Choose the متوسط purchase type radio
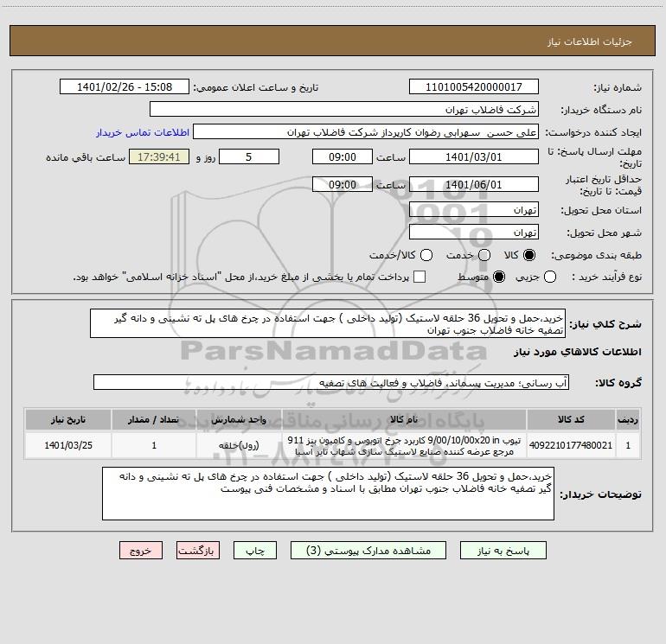Viewport: 666px width, 644px height. tap(499, 277)
